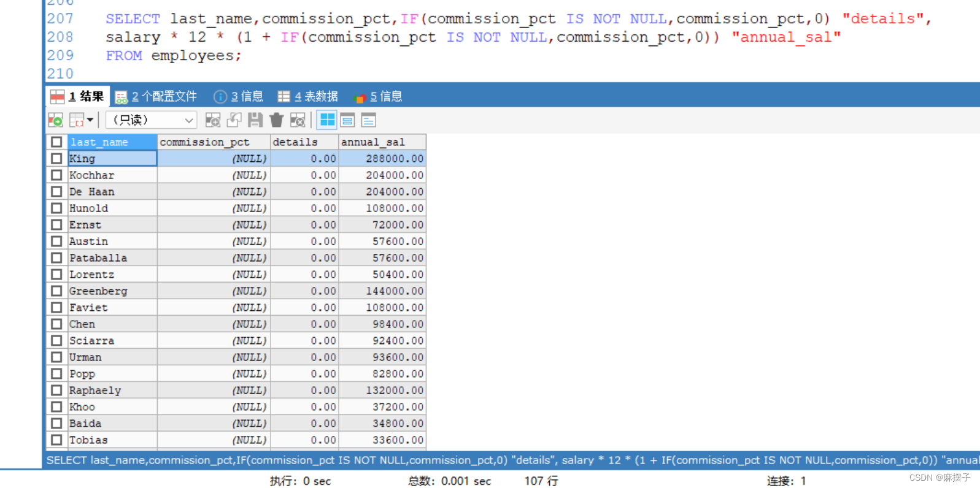Click the copy cells icon
The height and width of the screenshot is (488, 980).
(77, 120)
